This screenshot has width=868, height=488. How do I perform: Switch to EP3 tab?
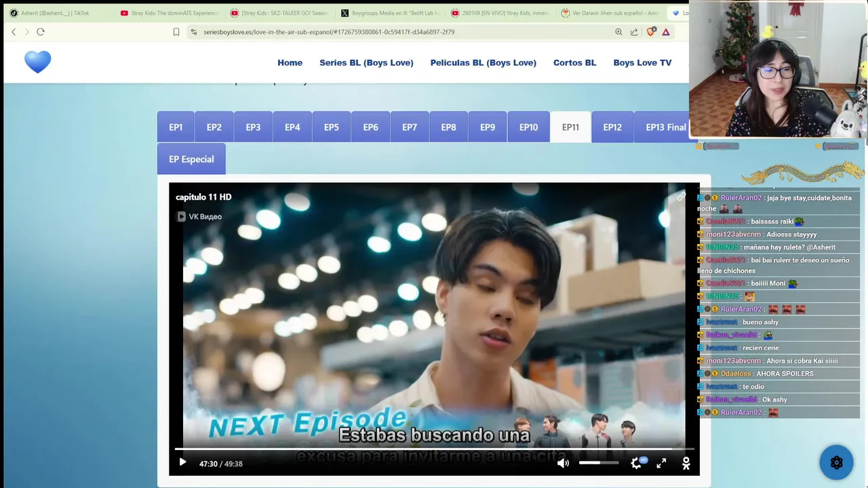click(253, 127)
